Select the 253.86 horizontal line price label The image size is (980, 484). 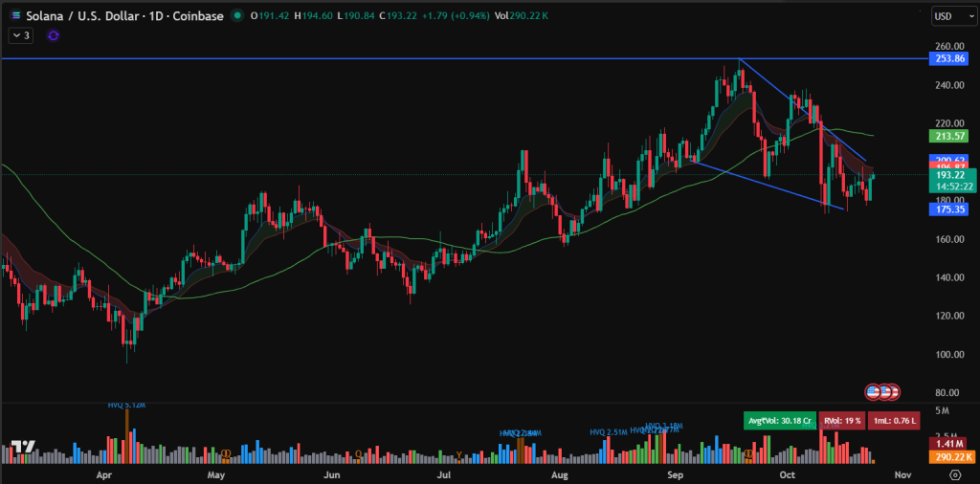coord(948,58)
